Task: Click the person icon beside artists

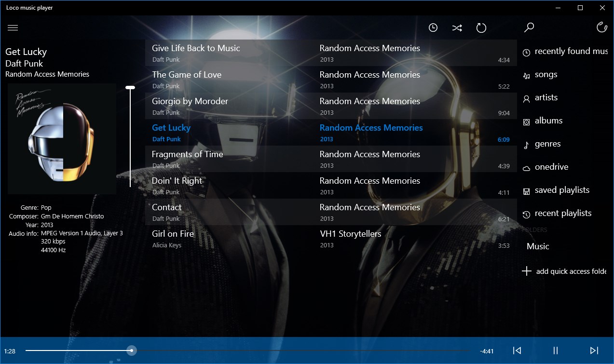Action: point(527,98)
